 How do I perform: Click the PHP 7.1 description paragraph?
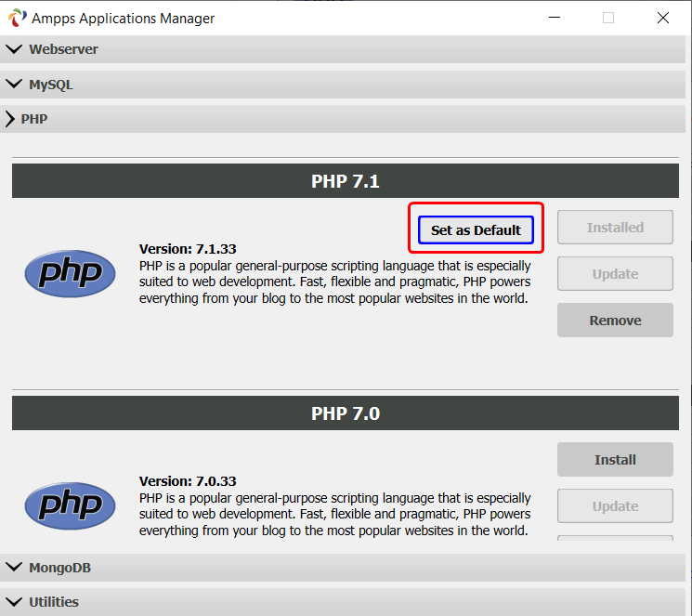335,282
